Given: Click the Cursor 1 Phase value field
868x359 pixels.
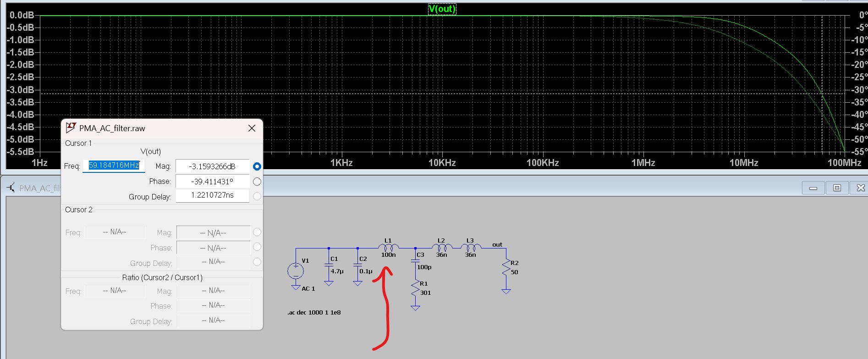Looking at the screenshot, I should (212, 182).
